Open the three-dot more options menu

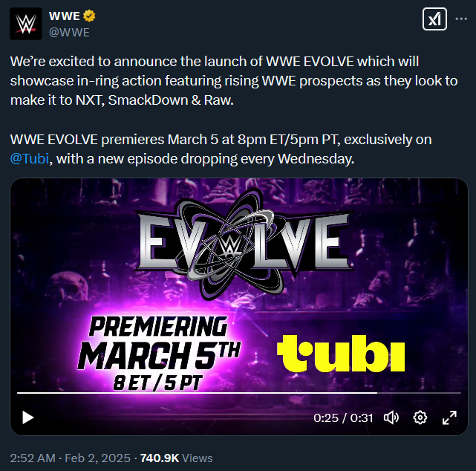(461, 19)
